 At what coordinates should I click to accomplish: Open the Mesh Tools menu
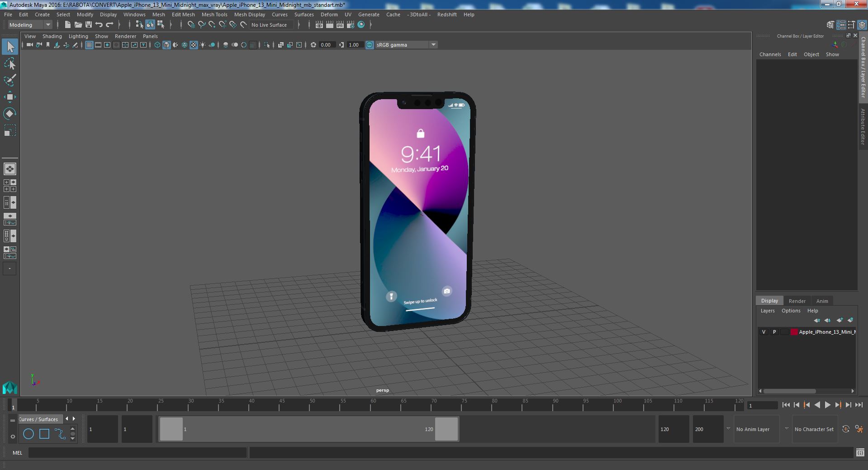pyautogui.click(x=214, y=14)
